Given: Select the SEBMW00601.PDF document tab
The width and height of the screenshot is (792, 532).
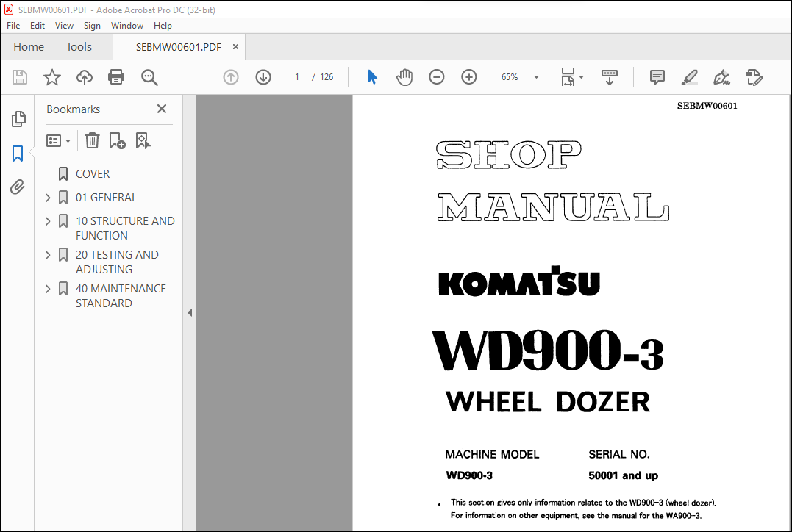Looking at the screenshot, I should coord(178,48).
